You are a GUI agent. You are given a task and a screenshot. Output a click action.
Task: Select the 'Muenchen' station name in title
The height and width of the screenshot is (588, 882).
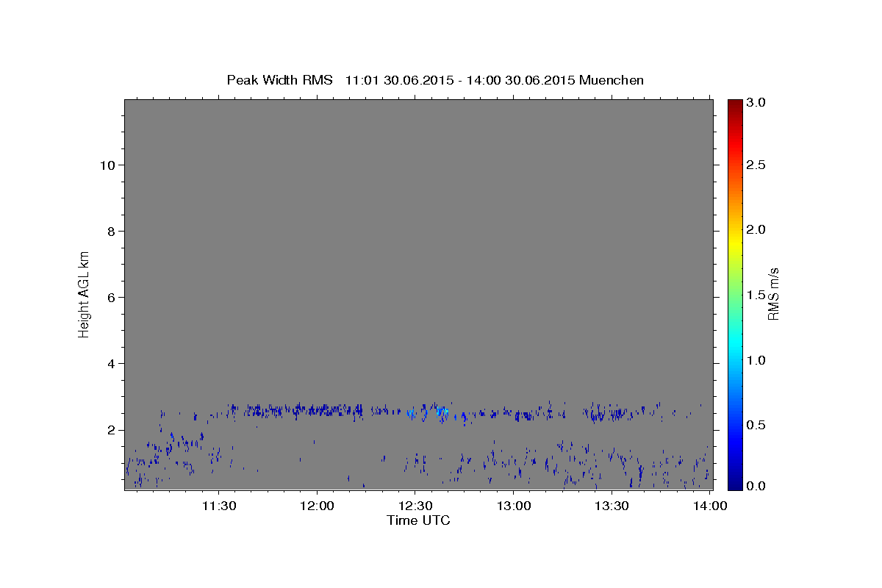click(612, 79)
